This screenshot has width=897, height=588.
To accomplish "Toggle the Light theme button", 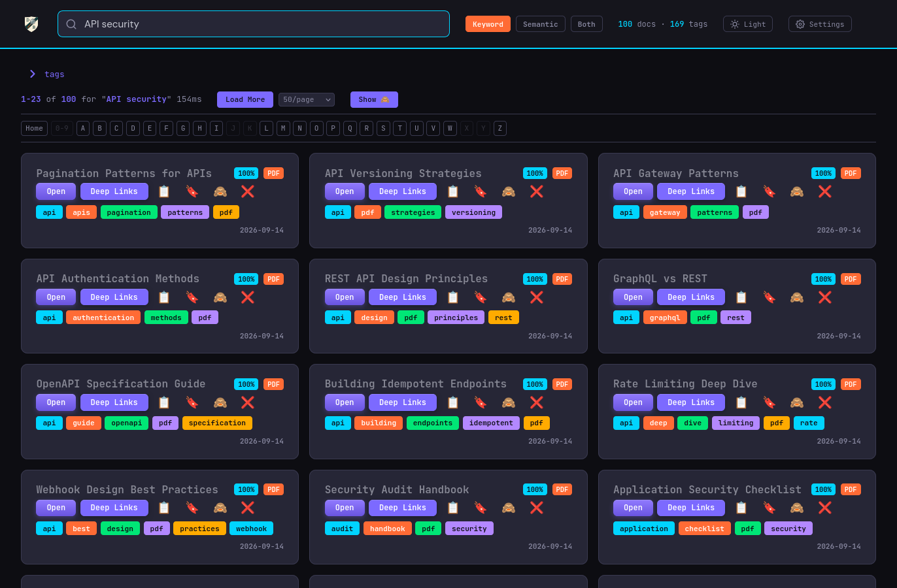I will point(748,24).
